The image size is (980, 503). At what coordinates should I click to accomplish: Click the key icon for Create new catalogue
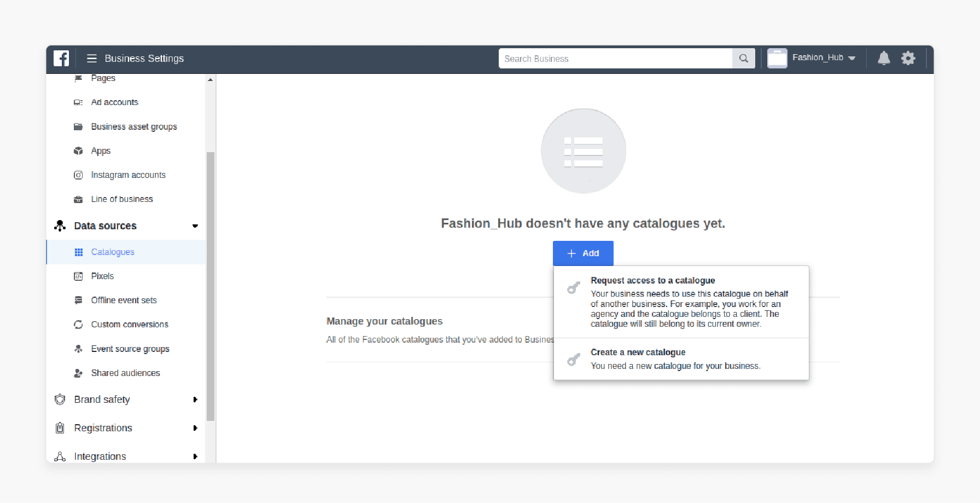[x=573, y=359]
